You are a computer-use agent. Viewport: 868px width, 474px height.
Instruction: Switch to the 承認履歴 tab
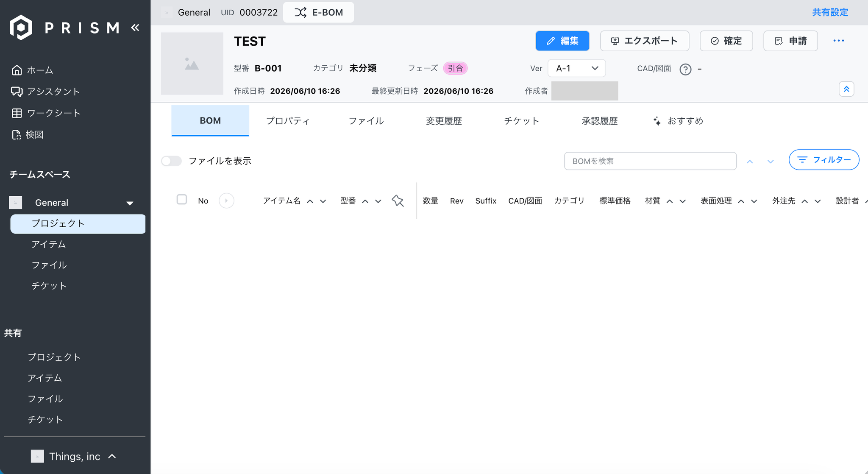600,121
